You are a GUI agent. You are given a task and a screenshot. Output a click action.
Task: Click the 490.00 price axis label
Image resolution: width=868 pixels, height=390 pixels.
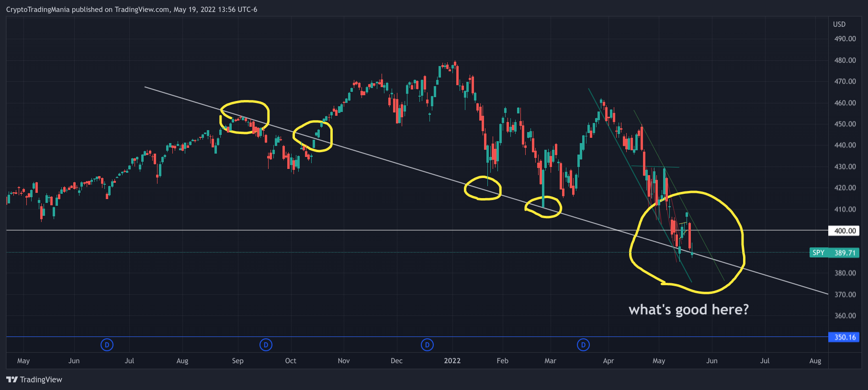845,39
